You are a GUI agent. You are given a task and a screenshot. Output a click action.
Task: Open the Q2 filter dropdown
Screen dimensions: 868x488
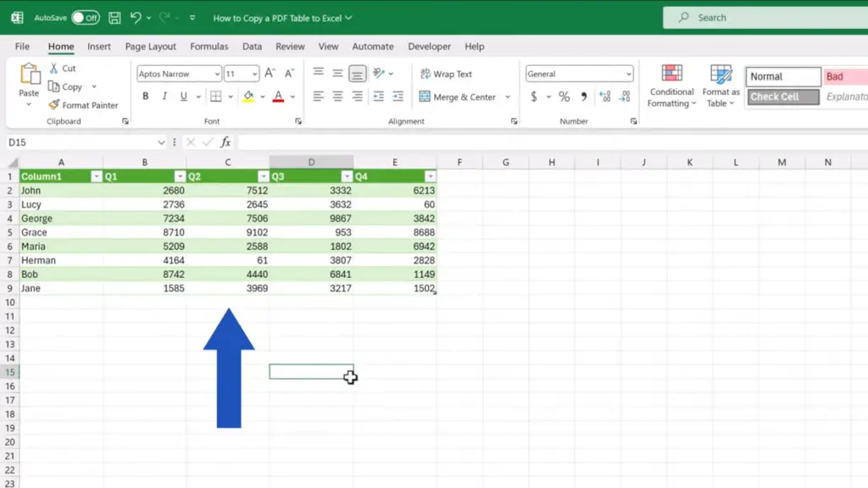[264, 176]
